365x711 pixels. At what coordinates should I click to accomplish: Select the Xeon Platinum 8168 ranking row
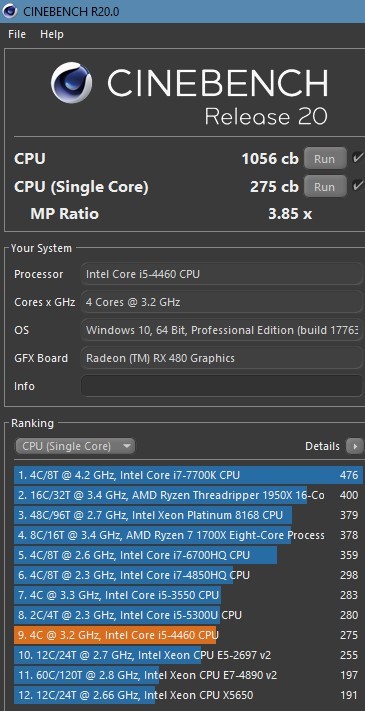189,515
